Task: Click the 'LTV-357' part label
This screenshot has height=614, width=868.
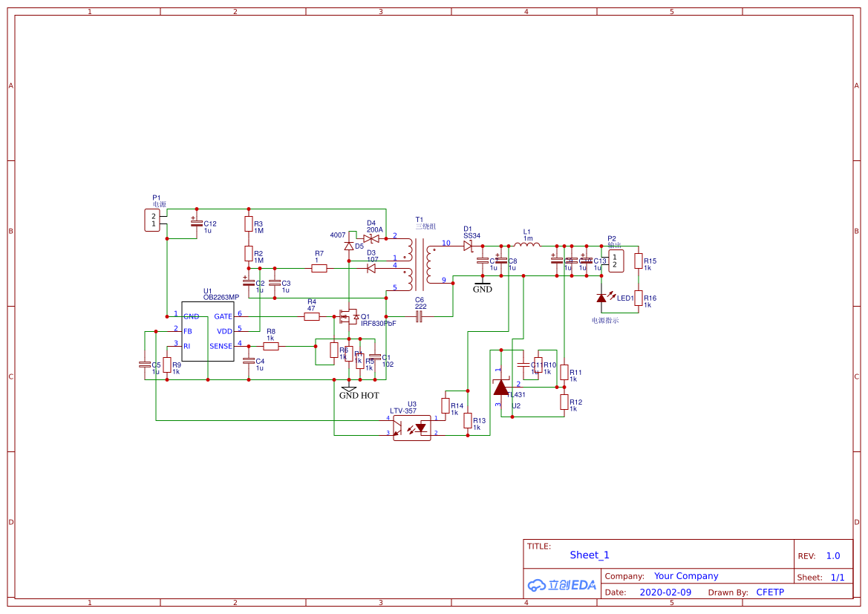Action: tap(403, 411)
